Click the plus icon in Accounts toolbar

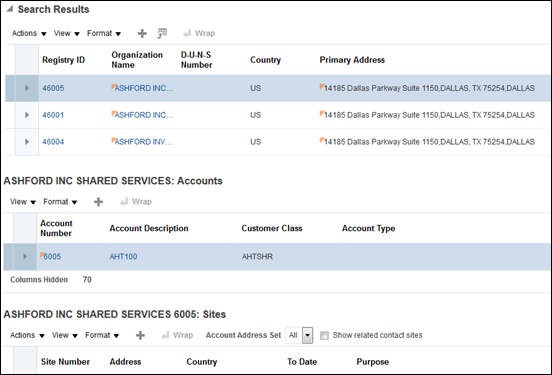99,202
